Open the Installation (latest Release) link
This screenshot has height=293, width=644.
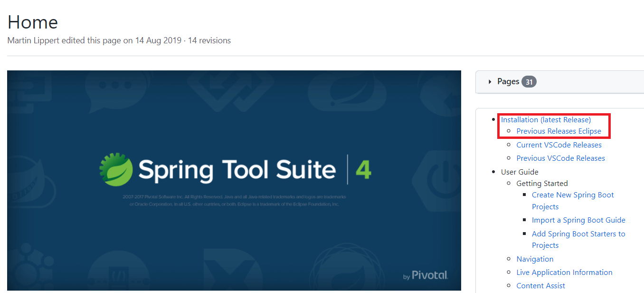tap(546, 120)
